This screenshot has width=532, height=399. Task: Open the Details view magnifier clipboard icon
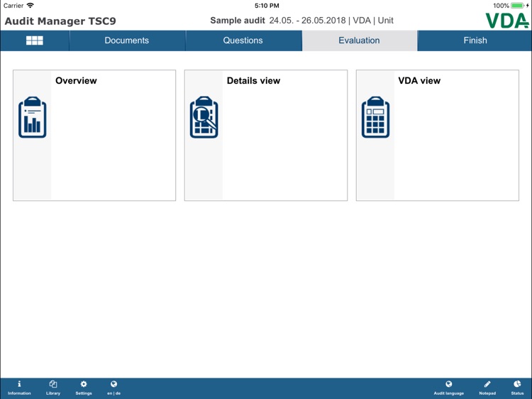coord(204,117)
